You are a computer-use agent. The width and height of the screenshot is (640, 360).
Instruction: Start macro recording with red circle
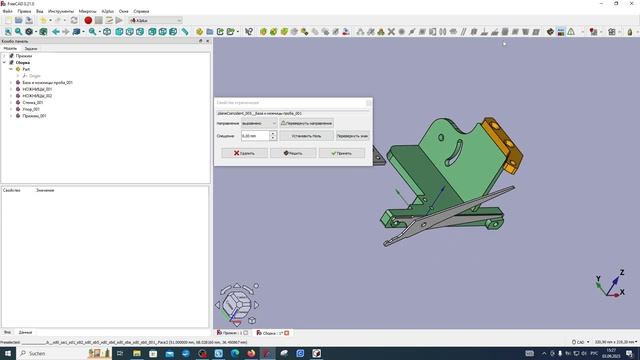[x=88, y=20]
